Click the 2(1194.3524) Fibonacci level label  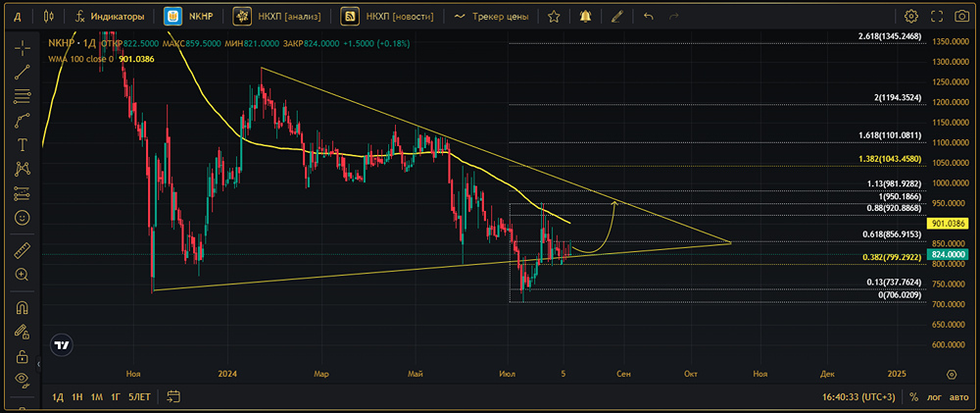898,98
